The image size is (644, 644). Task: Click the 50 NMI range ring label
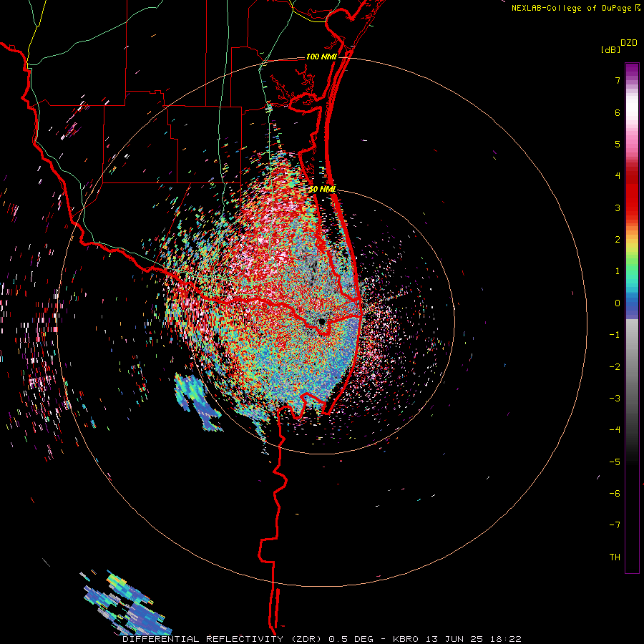[323, 189]
